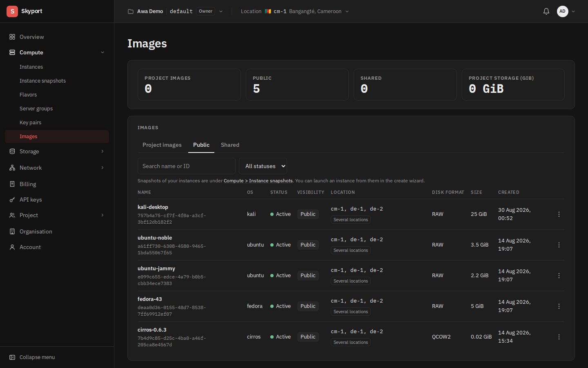Screen dimensions: 588x368
Task: Open the Location cm-1 selector
Action: pos(295,11)
